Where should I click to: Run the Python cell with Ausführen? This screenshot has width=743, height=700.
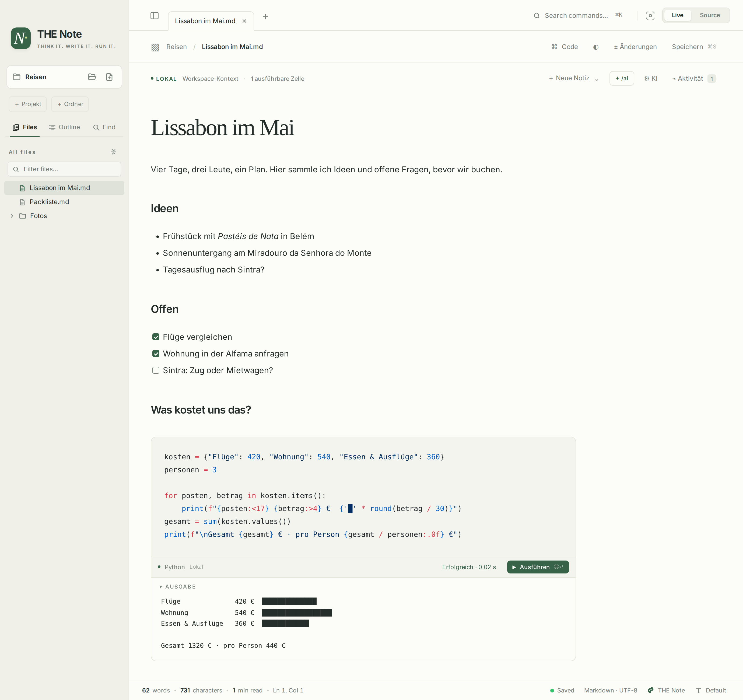click(538, 567)
